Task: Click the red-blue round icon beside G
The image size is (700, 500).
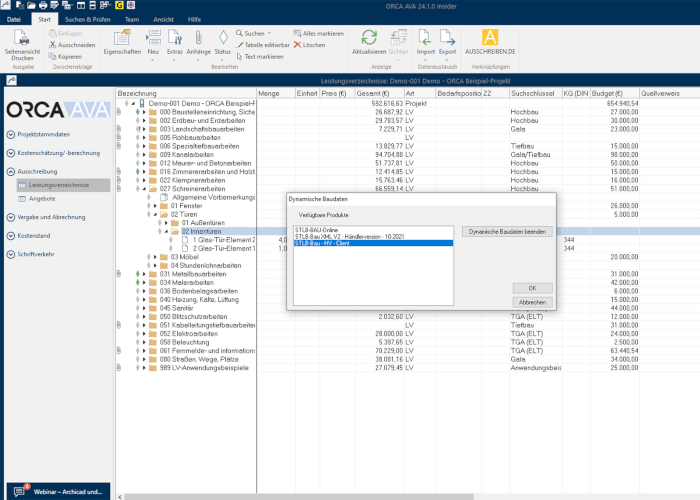Action: [131, 5]
